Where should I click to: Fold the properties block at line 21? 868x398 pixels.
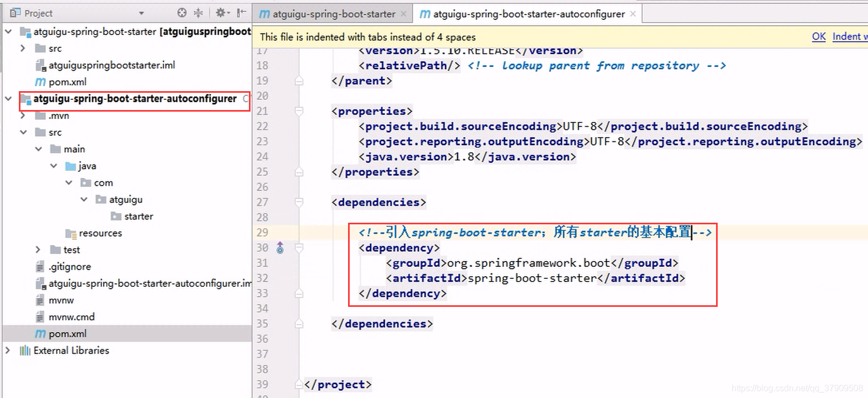coord(299,111)
